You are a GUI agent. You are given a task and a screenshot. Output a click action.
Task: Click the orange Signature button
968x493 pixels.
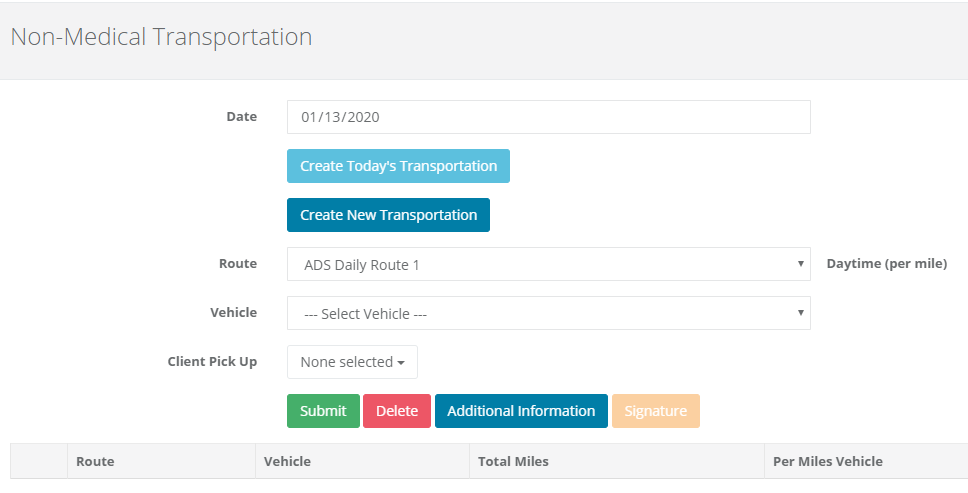655,411
